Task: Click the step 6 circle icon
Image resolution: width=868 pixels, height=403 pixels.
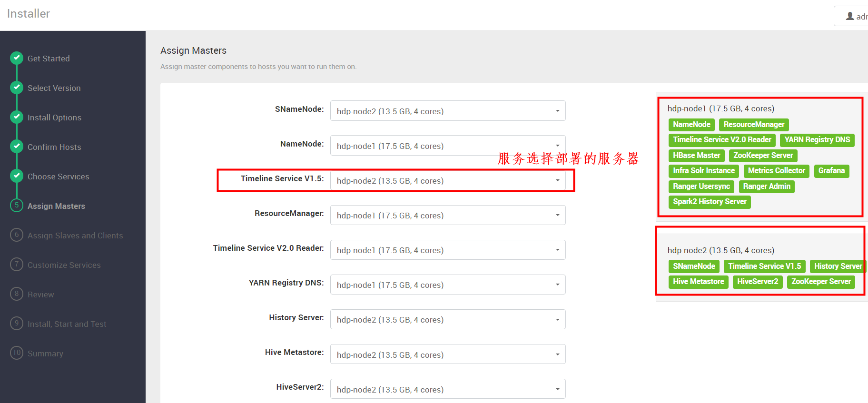Action: click(17, 235)
